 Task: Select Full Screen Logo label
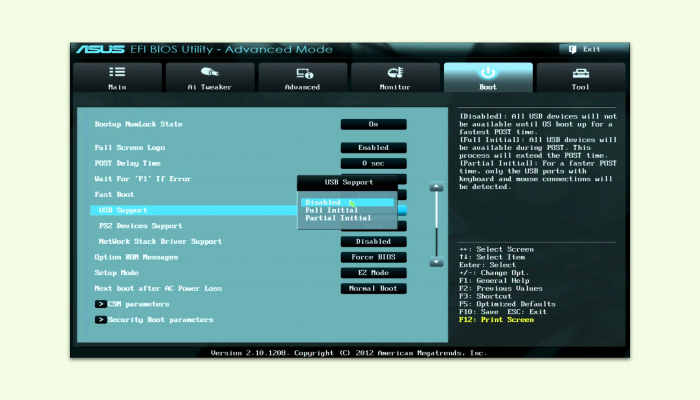tap(129, 148)
